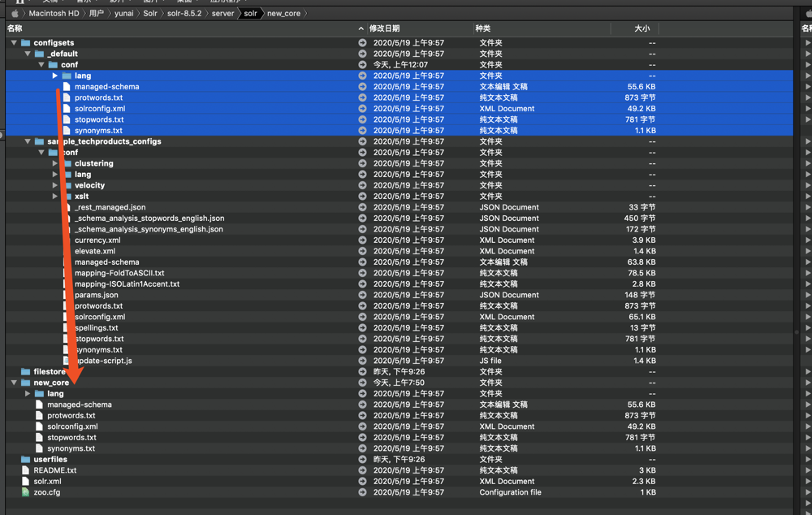Sort by the 修改日期 column header
The height and width of the screenshot is (515, 812).
384,28
